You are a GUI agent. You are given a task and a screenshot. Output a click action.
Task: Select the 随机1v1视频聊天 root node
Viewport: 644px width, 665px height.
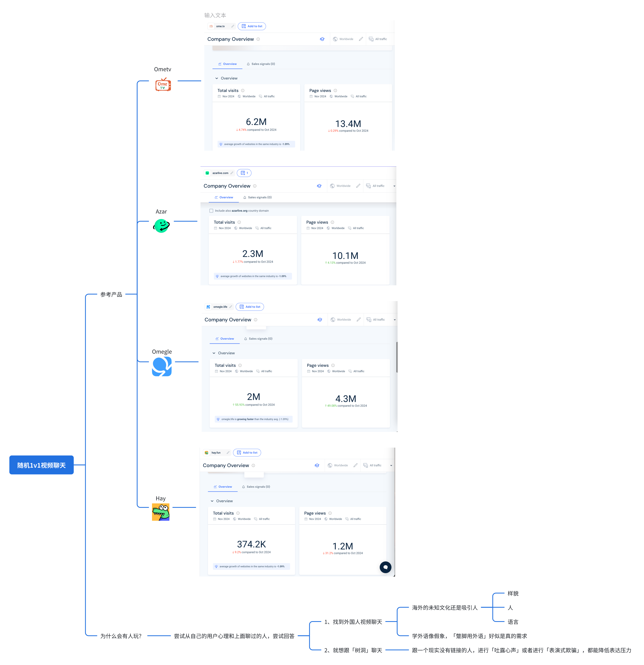[41, 465]
